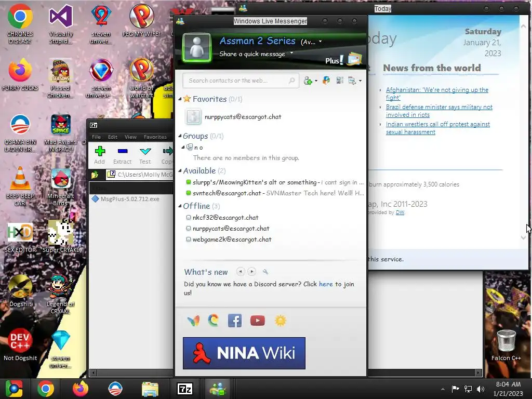Open the status dropdown next to Assman 2 Series
This screenshot has width=532, height=399.
pyautogui.click(x=320, y=42)
